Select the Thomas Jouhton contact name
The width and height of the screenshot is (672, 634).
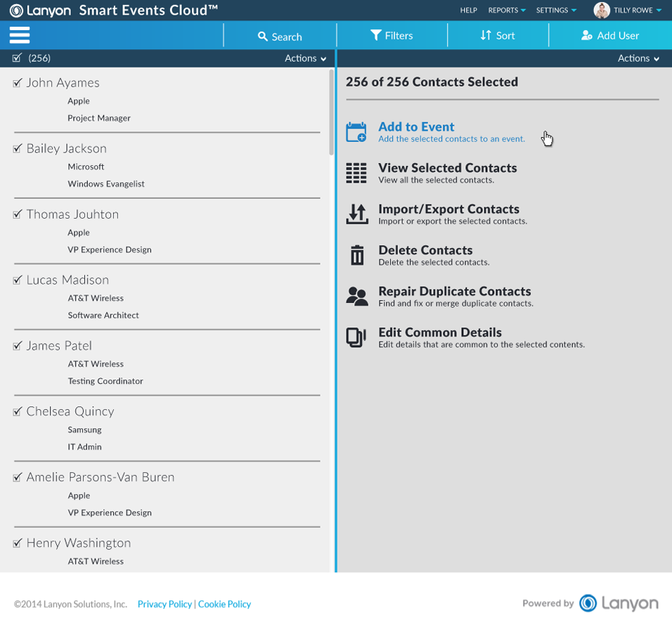tap(72, 214)
